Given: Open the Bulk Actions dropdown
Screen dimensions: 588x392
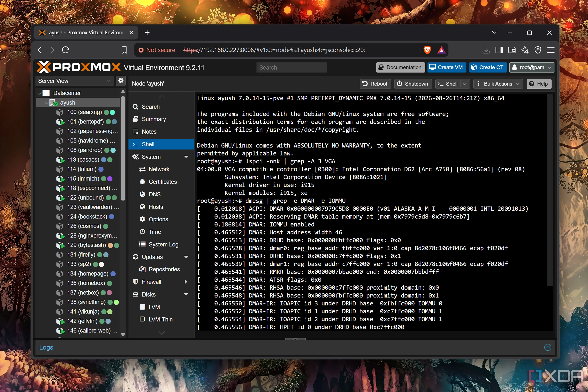Looking at the screenshot, I should 498,84.
